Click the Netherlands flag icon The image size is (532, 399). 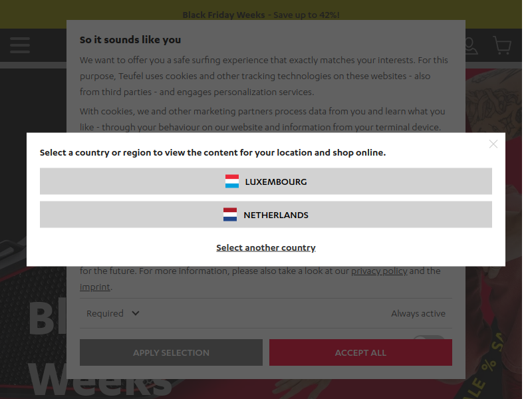[230, 215]
